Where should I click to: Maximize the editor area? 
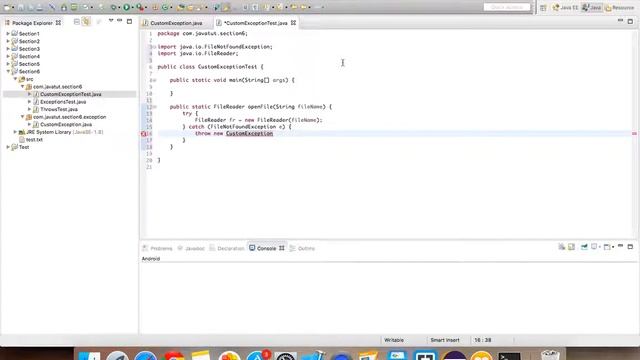point(630,21)
